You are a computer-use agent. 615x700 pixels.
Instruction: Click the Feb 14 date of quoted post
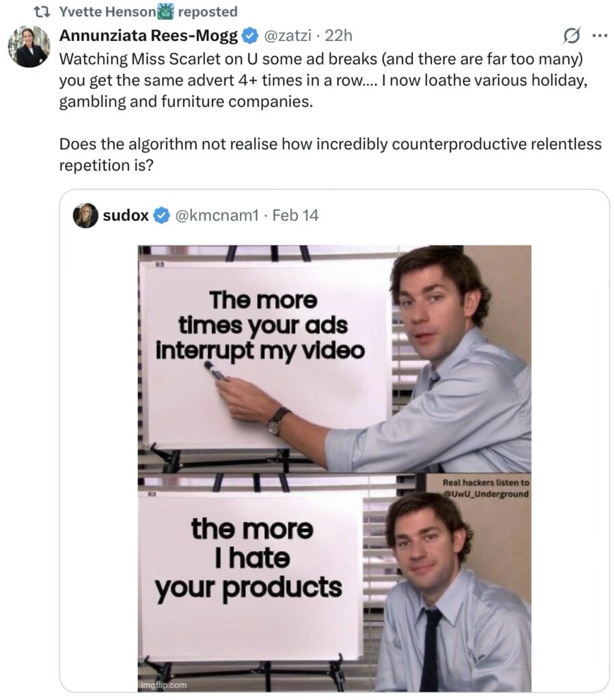point(295,215)
